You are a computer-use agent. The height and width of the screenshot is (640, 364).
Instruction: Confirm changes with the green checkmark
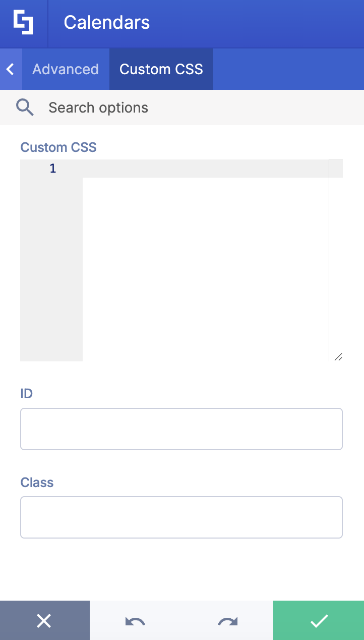(x=318, y=620)
